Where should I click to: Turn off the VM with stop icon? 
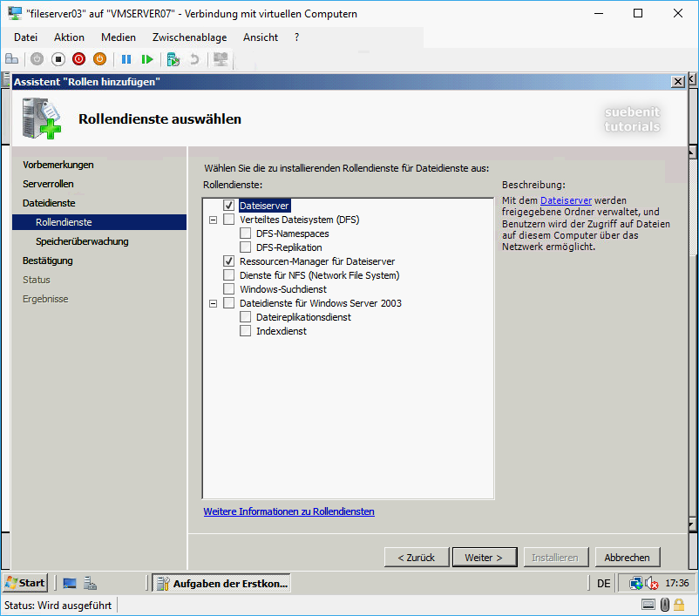[58, 59]
